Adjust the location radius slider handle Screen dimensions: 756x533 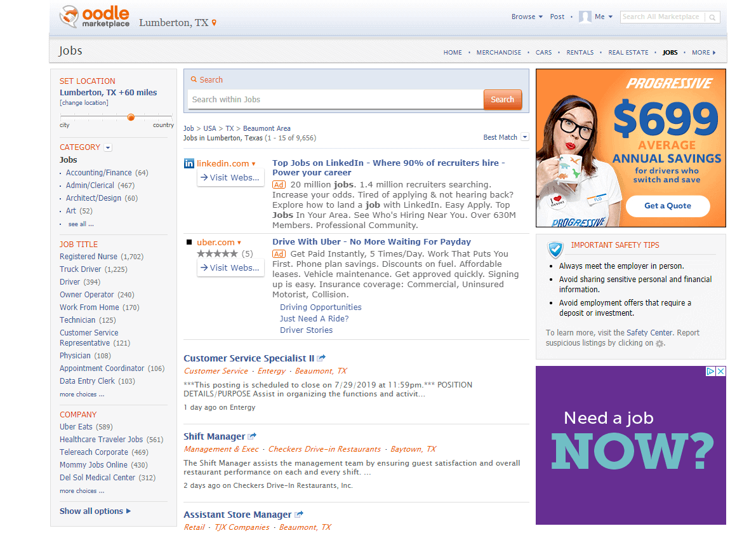pyautogui.click(x=131, y=118)
